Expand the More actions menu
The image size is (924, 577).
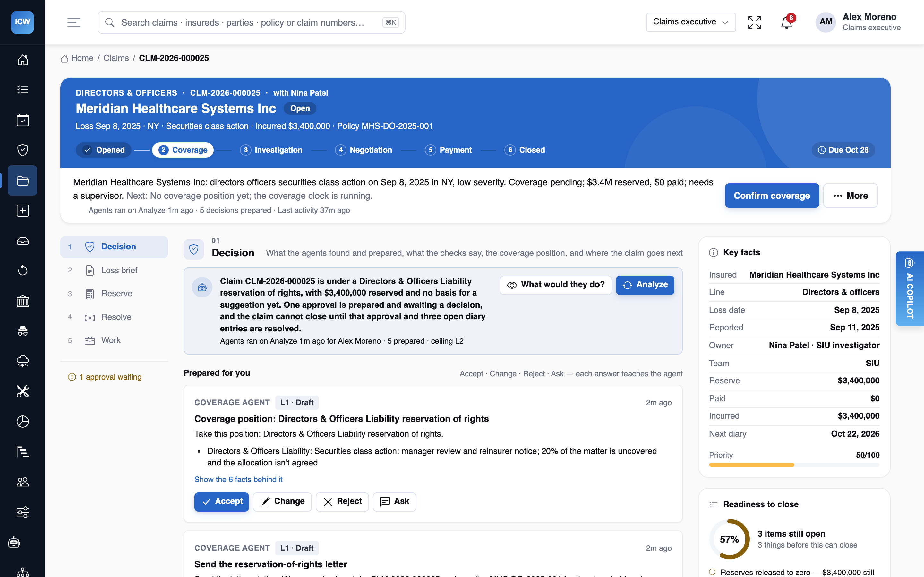tap(850, 196)
